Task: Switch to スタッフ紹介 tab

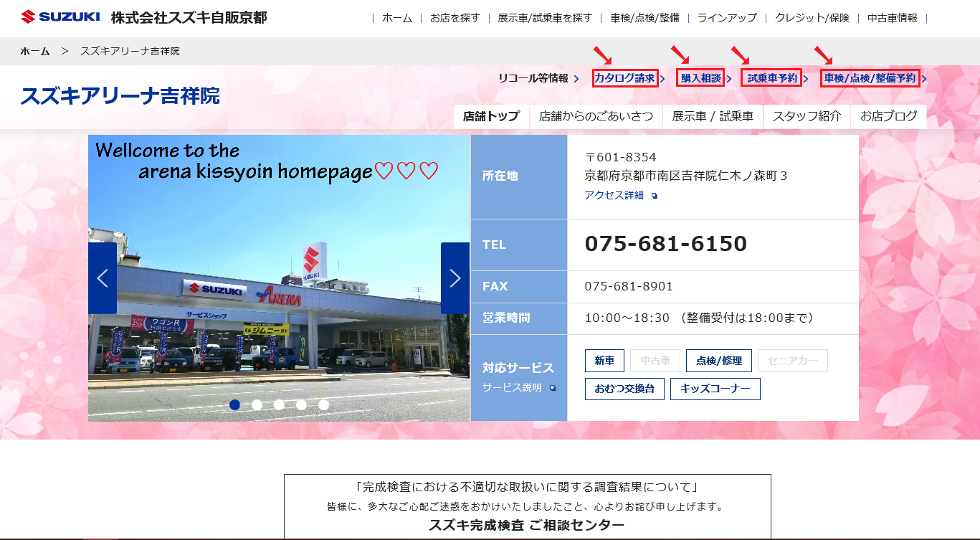Action: point(807,116)
